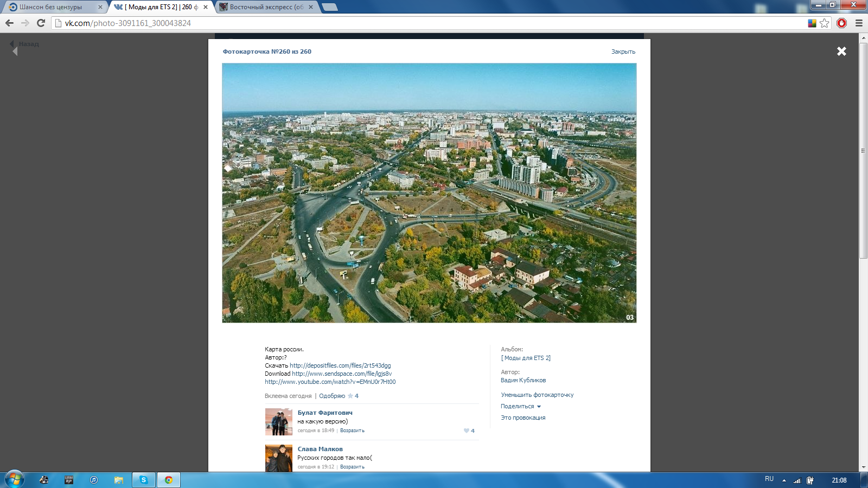Reload the page with the refresh icon
The image size is (868, 488).
[41, 23]
